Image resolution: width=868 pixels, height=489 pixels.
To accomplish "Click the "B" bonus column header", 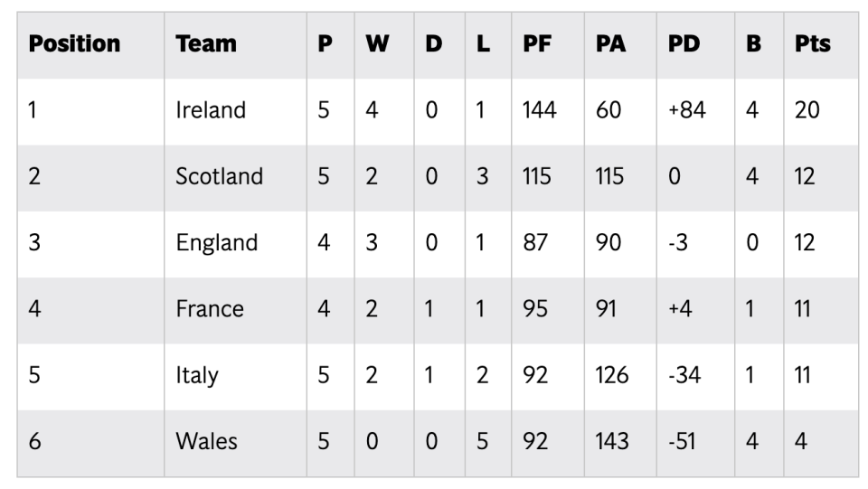I will 753,44.
